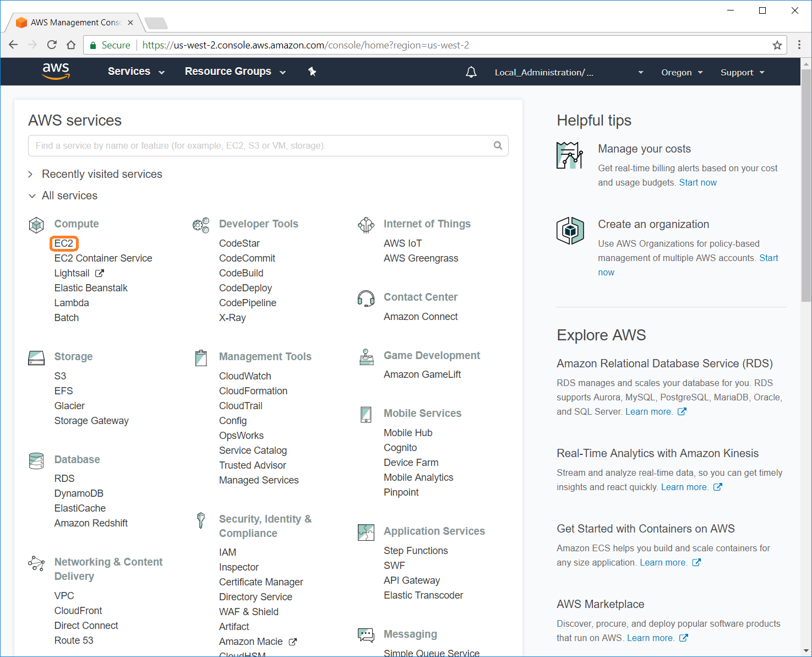Click the Internet of Things icon
The height and width of the screenshot is (657, 812).
tap(366, 225)
